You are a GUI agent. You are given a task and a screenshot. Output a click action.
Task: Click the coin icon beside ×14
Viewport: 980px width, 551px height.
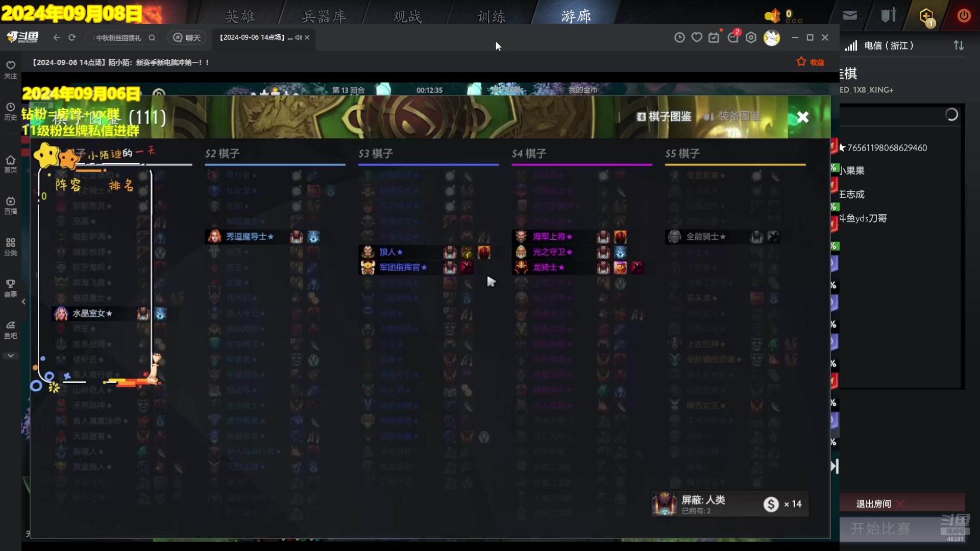pyautogui.click(x=771, y=504)
